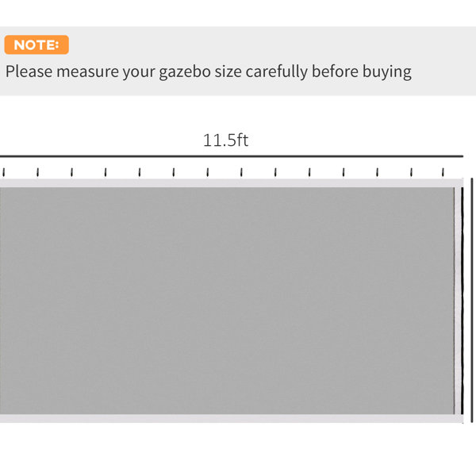The width and height of the screenshot is (476, 476).
Task: Click the gray panel color area
Action: [227, 301]
